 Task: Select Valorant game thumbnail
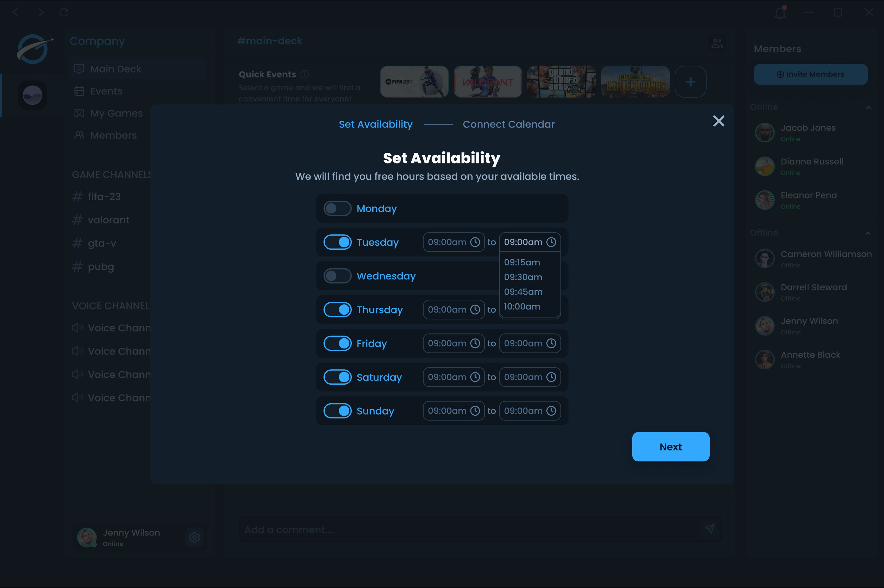click(488, 82)
